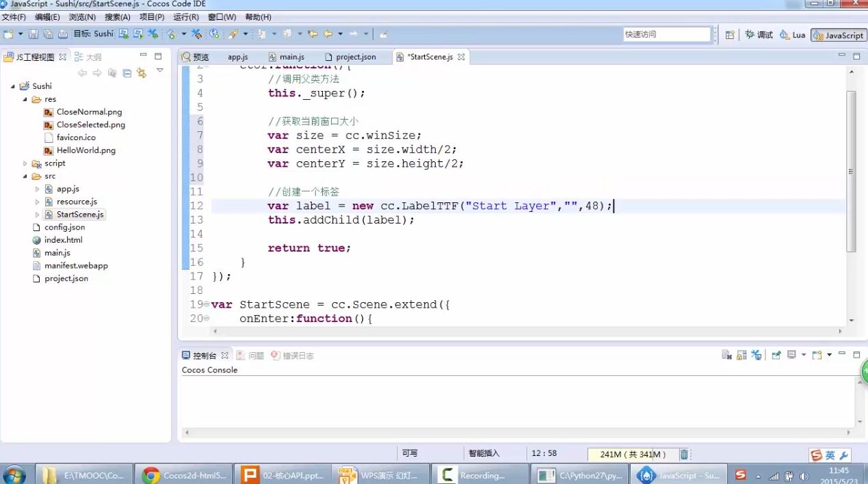Click the Clear Console icon
This screenshot has height=484, width=868.
[x=726, y=355]
